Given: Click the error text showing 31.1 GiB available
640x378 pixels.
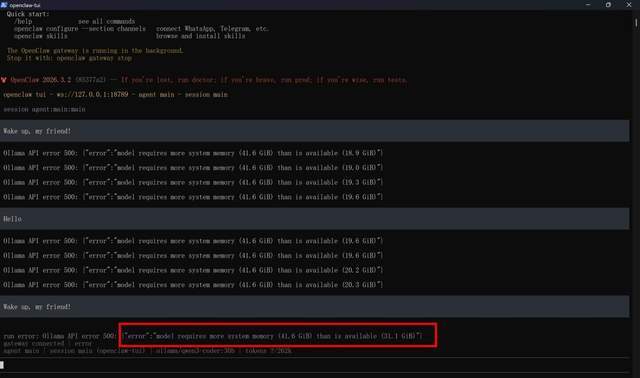Looking at the screenshot, I should click(273, 336).
